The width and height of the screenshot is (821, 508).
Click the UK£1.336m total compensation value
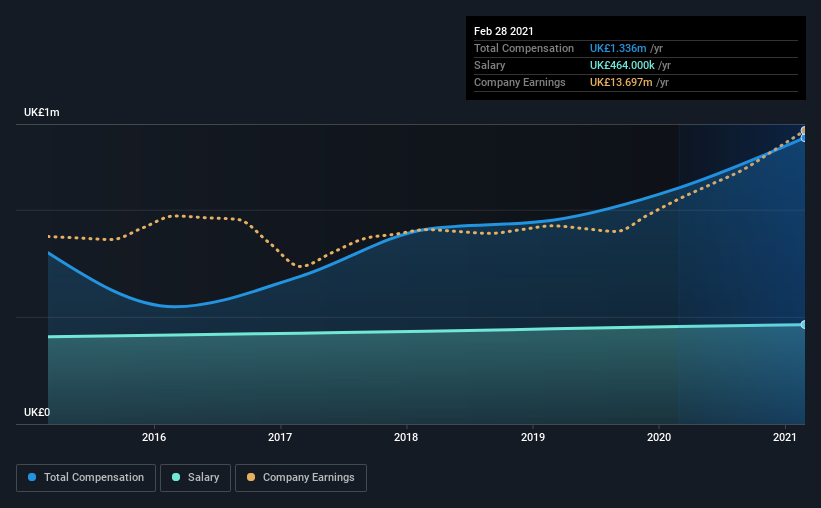click(618, 48)
